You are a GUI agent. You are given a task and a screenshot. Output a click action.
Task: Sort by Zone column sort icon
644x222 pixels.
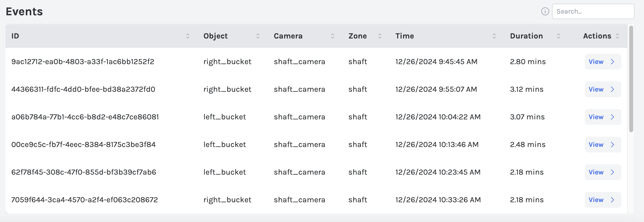point(380,36)
